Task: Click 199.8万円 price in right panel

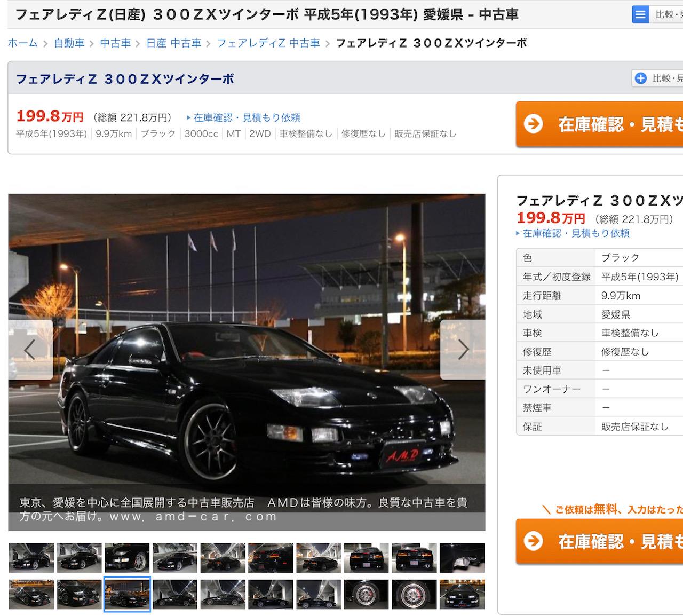Action: point(551,218)
